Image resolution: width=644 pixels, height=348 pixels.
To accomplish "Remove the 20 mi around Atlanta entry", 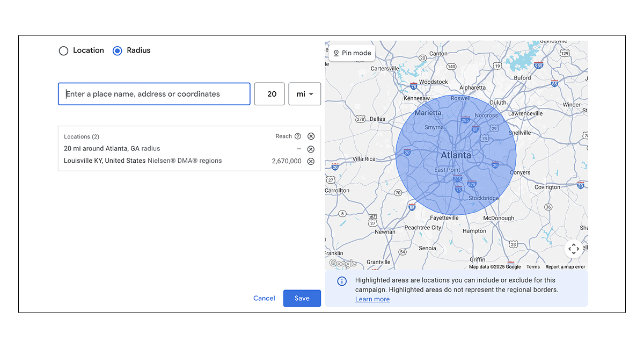I will tap(311, 149).
